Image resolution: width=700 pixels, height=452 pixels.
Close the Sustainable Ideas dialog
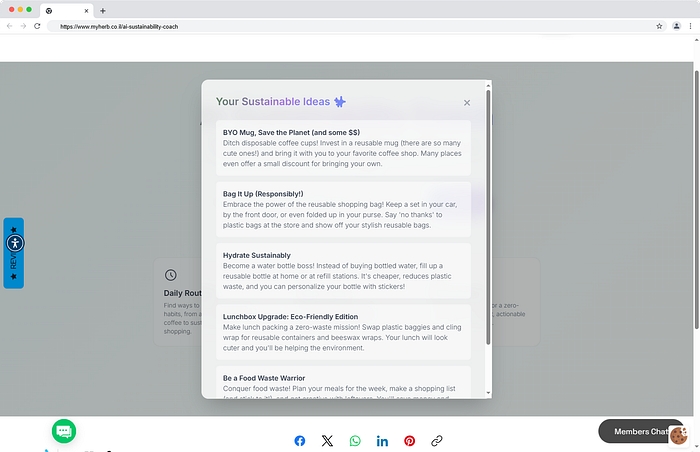click(x=466, y=103)
